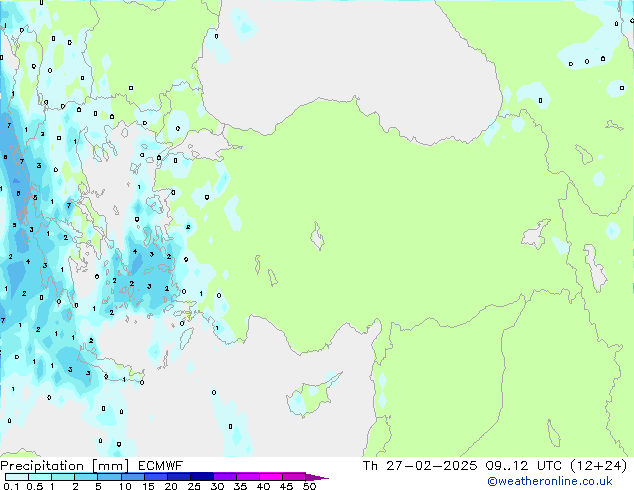Click the 35–40 mm violet legend swatch
634x490 pixels.
247,477
